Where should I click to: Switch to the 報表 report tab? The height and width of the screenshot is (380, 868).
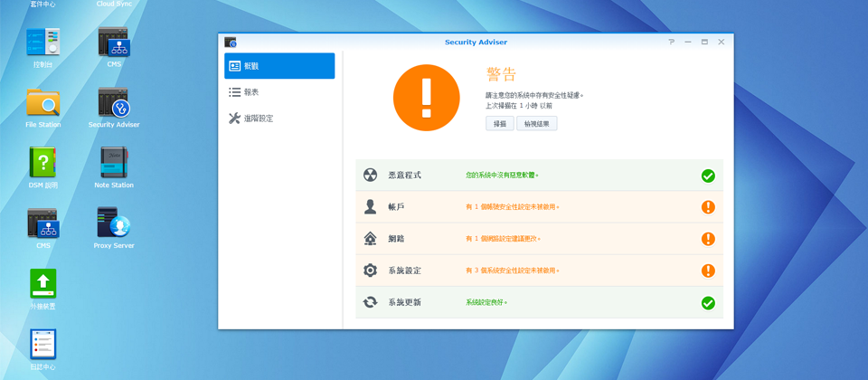[x=279, y=92]
